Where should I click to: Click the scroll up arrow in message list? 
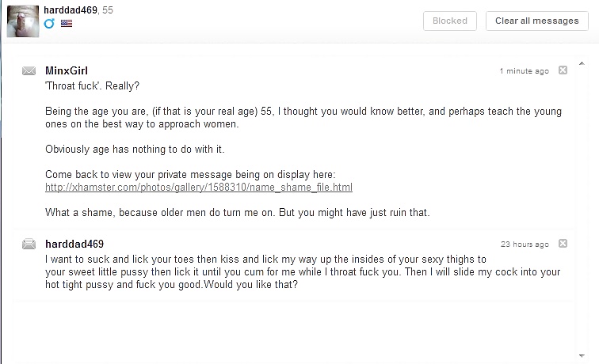coord(582,64)
